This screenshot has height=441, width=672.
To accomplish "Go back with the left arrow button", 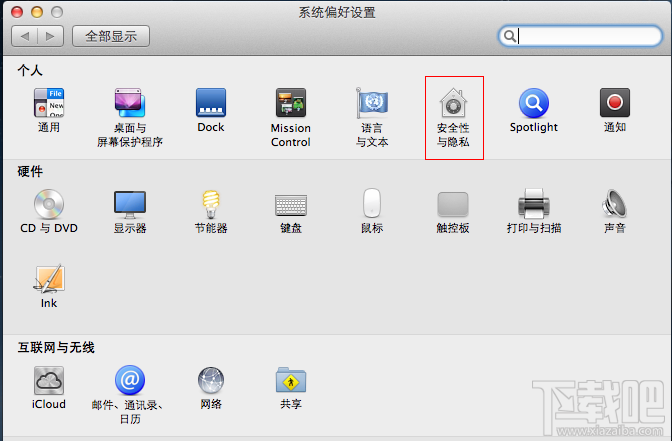I will pos(24,36).
